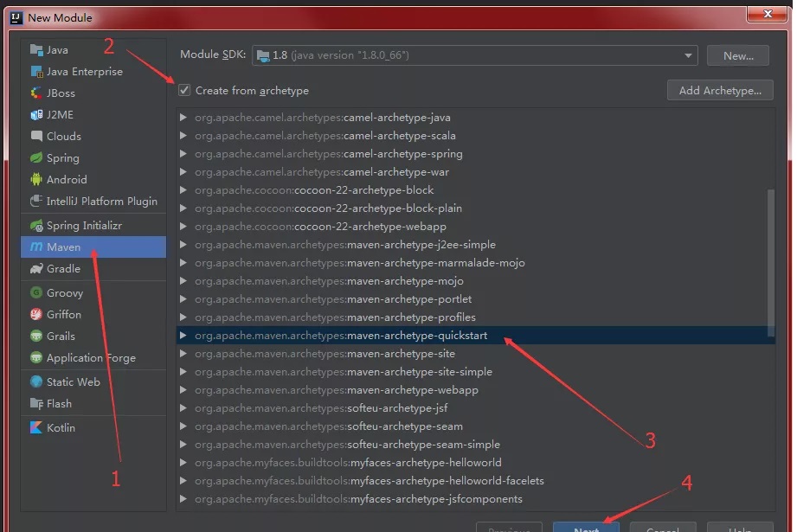Close the New Module dialog
Viewport: 797px width, 532px height.
coord(768,14)
